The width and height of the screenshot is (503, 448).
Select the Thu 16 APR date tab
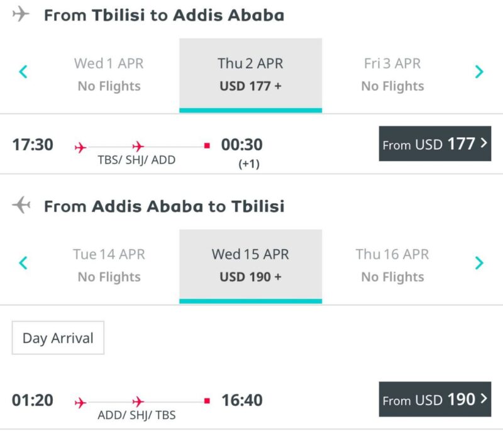click(x=392, y=265)
